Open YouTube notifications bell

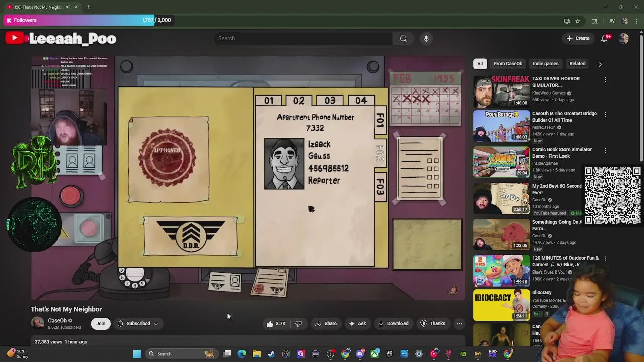pyautogui.click(x=605, y=38)
